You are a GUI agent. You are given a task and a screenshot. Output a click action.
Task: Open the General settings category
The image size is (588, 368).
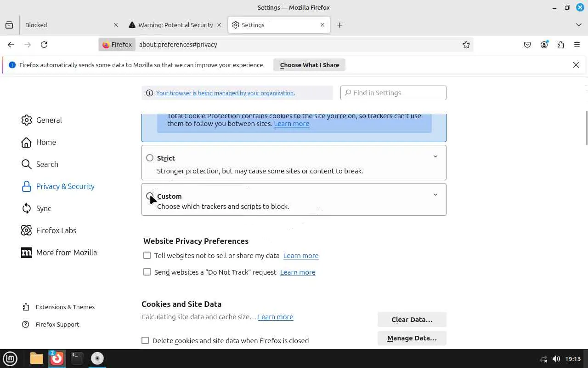coord(49,120)
